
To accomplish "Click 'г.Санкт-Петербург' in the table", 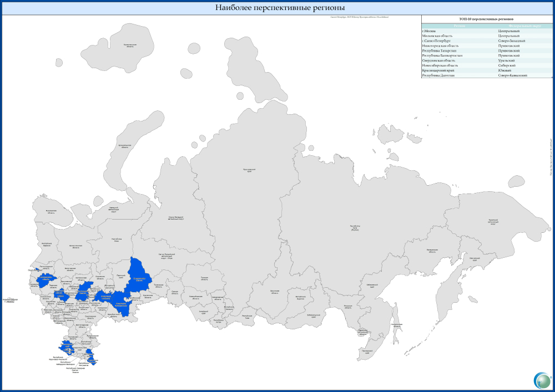I will point(436,41).
